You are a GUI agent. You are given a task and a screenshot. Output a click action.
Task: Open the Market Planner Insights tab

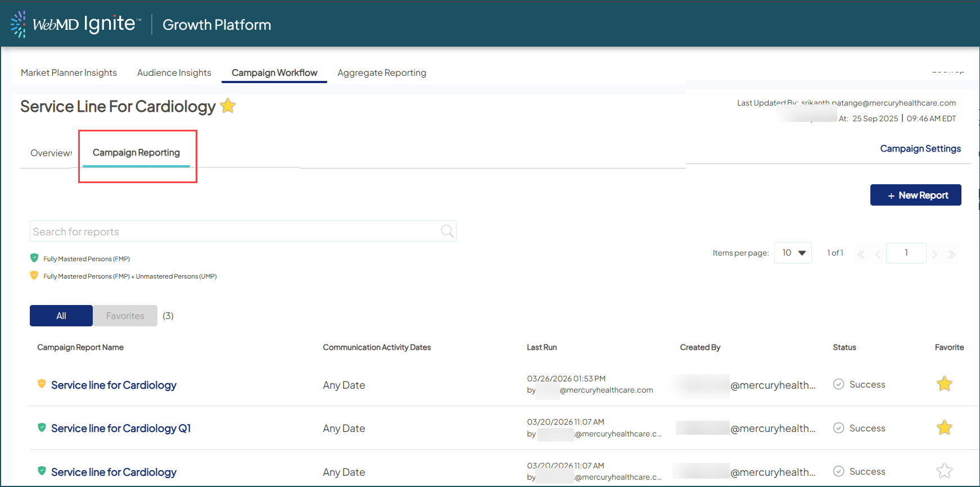[69, 72]
